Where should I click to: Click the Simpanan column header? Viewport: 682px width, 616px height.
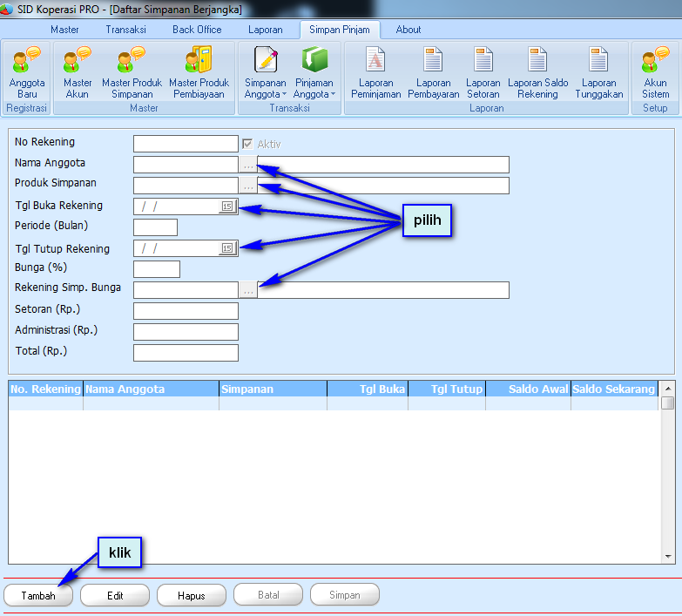pyautogui.click(x=273, y=389)
